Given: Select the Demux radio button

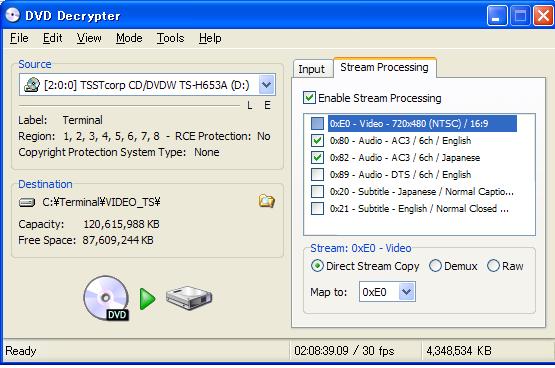Looking at the screenshot, I should tap(435, 266).
